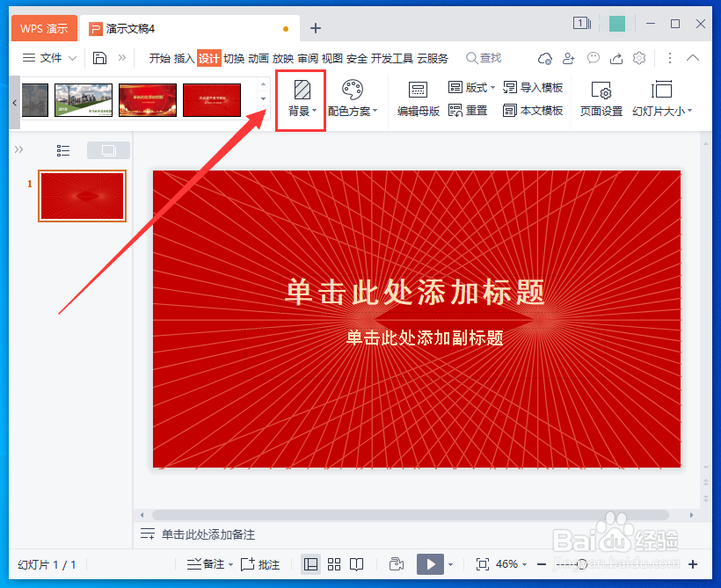Select slide 1 thumbnail in panel

pyautogui.click(x=83, y=196)
